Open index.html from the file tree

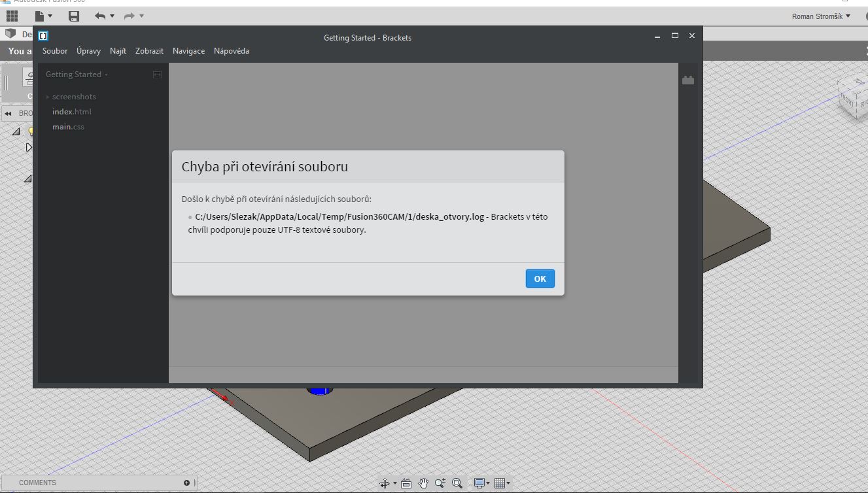coord(72,112)
